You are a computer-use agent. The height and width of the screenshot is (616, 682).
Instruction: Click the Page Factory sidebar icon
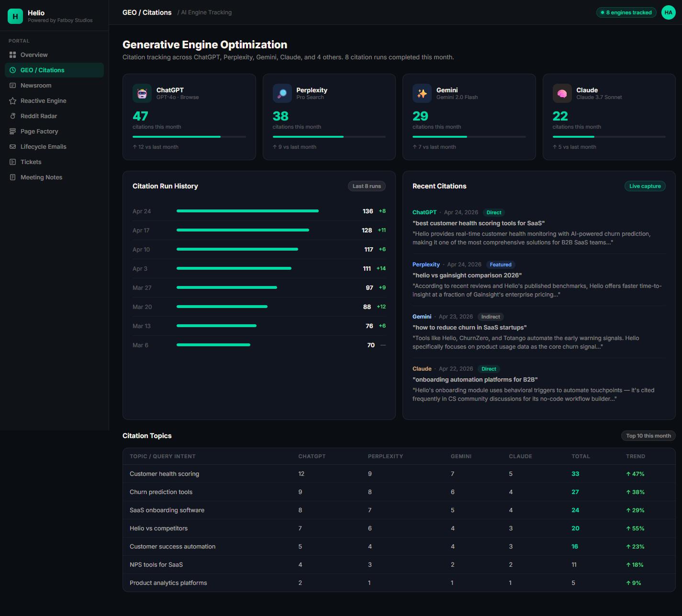[x=13, y=132]
